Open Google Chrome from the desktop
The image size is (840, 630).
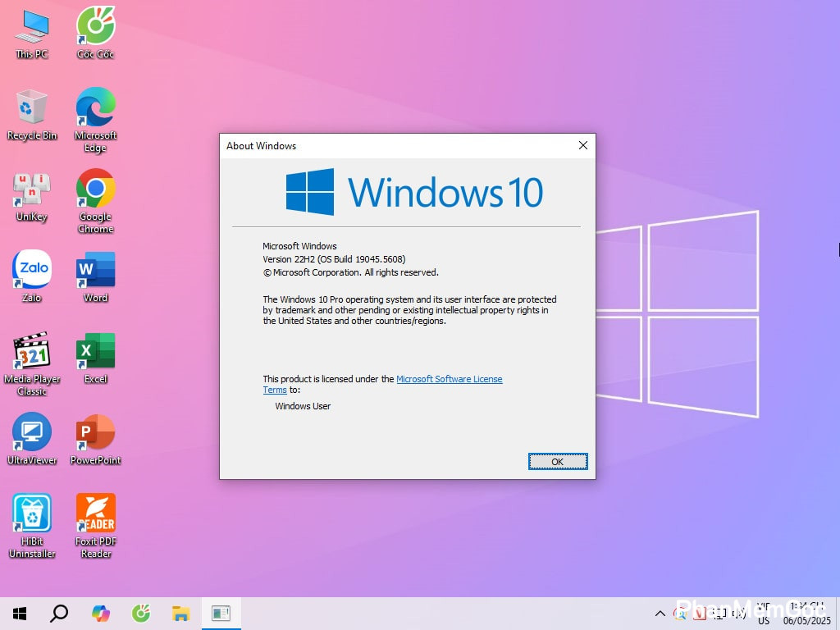point(95,189)
